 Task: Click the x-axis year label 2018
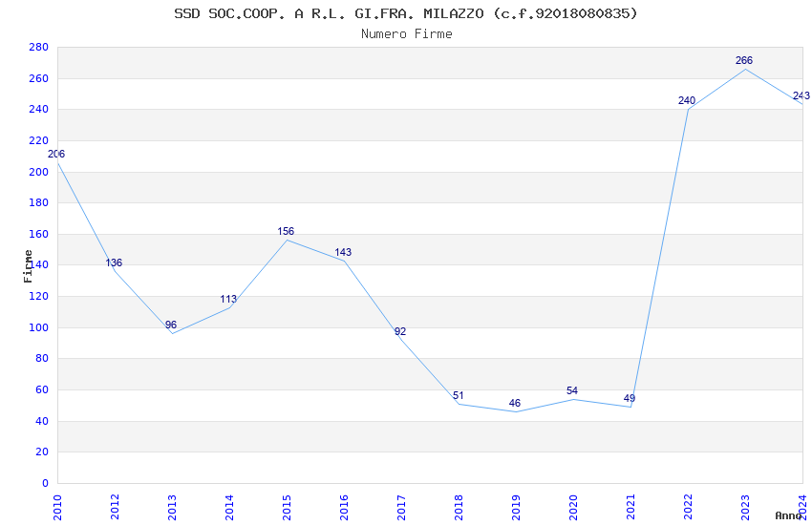(x=459, y=508)
